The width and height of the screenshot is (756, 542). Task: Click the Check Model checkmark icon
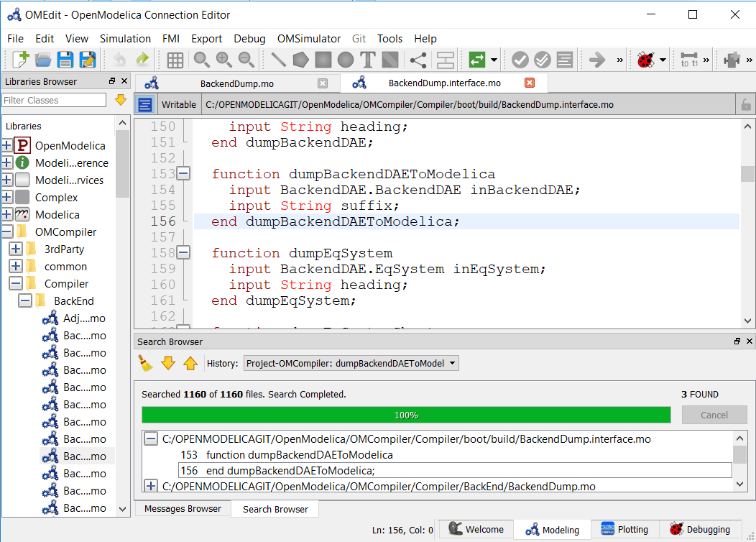coord(520,60)
